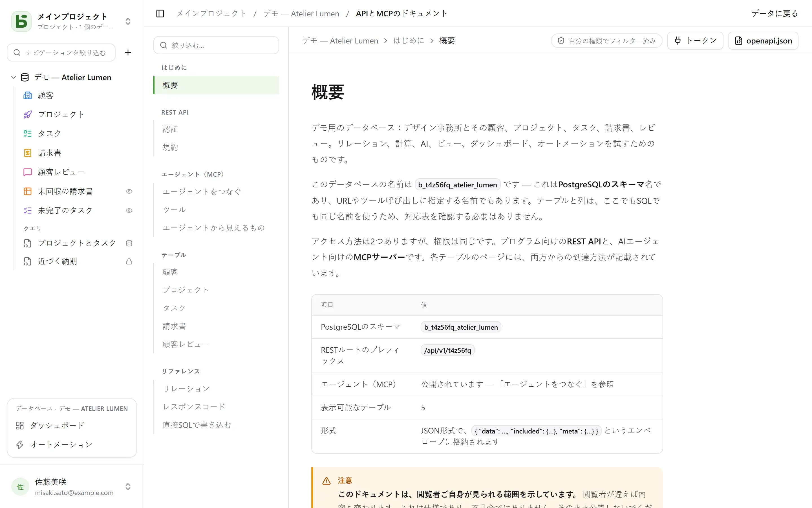Open 顧客レビュー table in left sidebar
The image size is (812, 508).
[61, 172]
